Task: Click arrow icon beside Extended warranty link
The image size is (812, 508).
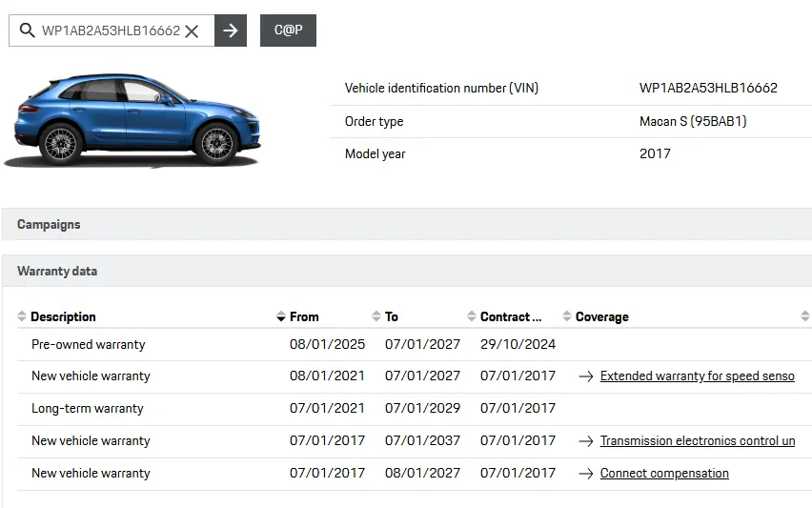Action: pos(586,376)
